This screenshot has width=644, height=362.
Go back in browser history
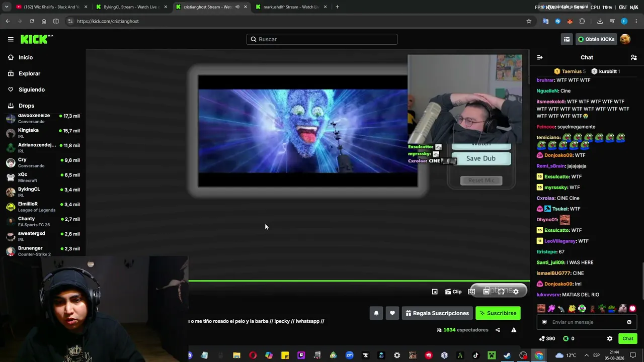[8, 21]
